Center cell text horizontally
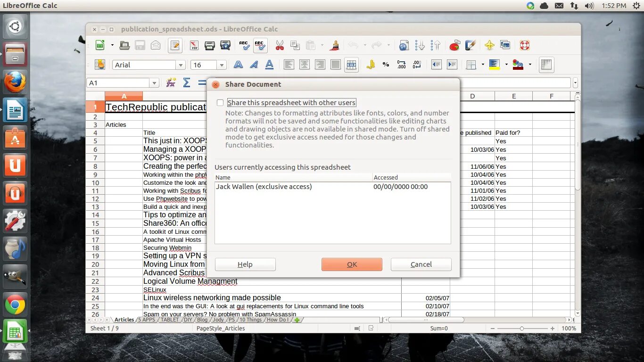The width and height of the screenshot is (644, 362). tap(305, 65)
